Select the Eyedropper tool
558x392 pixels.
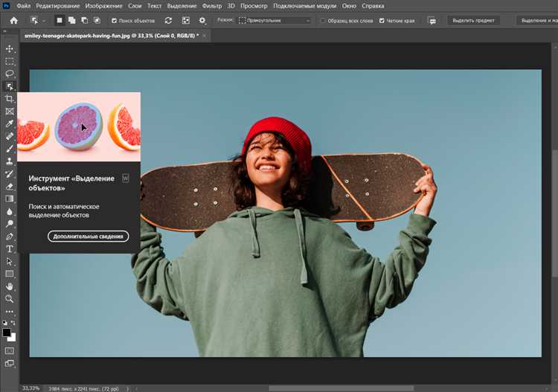10,123
